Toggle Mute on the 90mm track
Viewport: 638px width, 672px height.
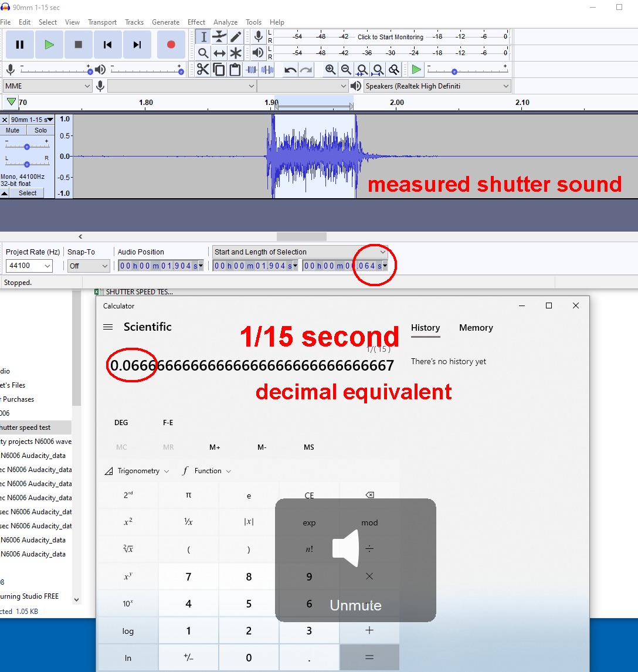coord(13,130)
